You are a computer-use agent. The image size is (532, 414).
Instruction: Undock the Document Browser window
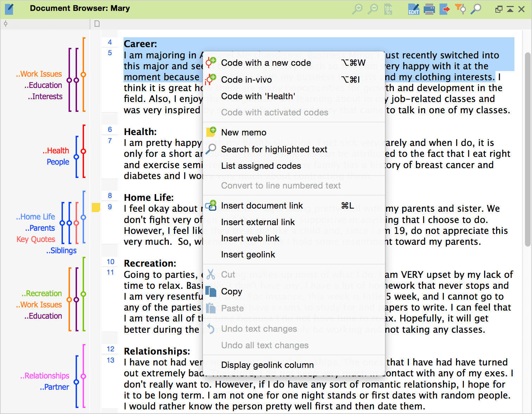click(x=499, y=9)
